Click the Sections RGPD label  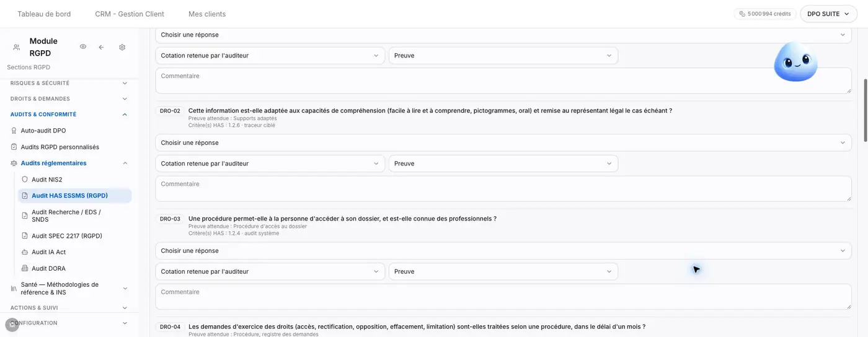(29, 67)
